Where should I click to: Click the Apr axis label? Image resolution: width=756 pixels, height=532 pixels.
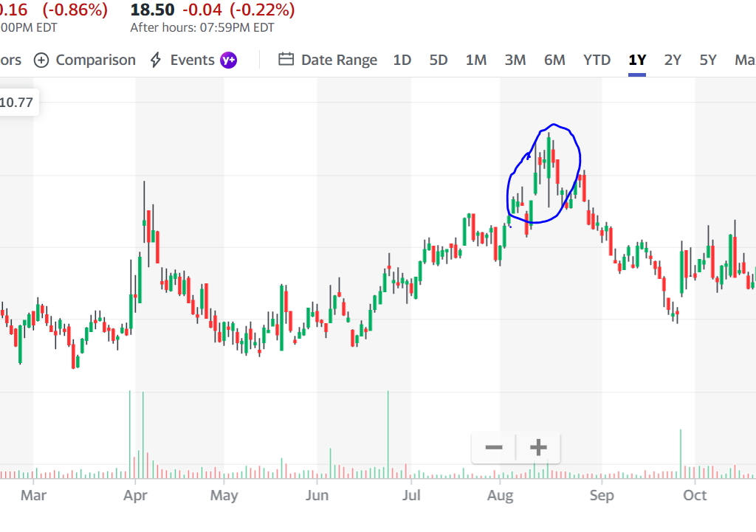136,495
